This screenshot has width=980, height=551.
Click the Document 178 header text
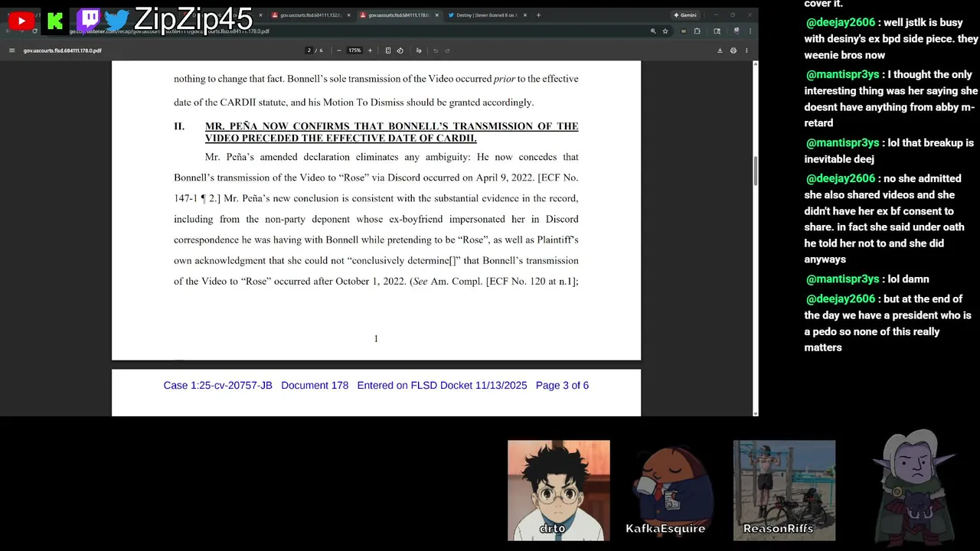pyautogui.click(x=315, y=385)
